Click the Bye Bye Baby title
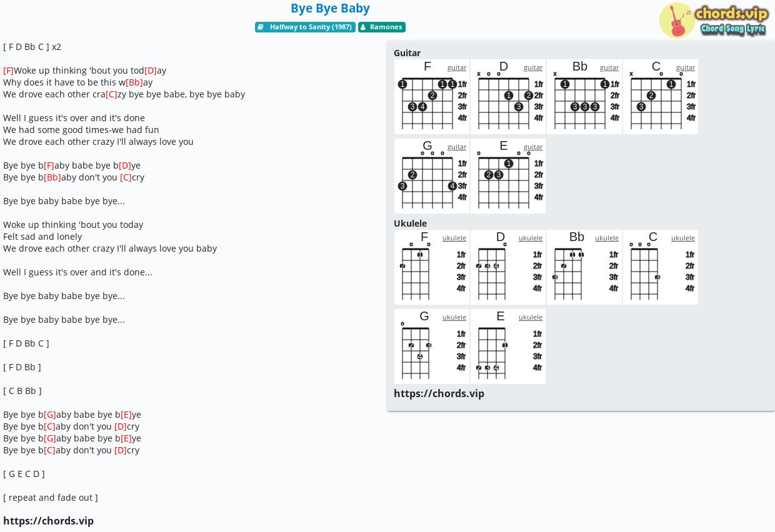This screenshot has width=775, height=532. (x=330, y=8)
